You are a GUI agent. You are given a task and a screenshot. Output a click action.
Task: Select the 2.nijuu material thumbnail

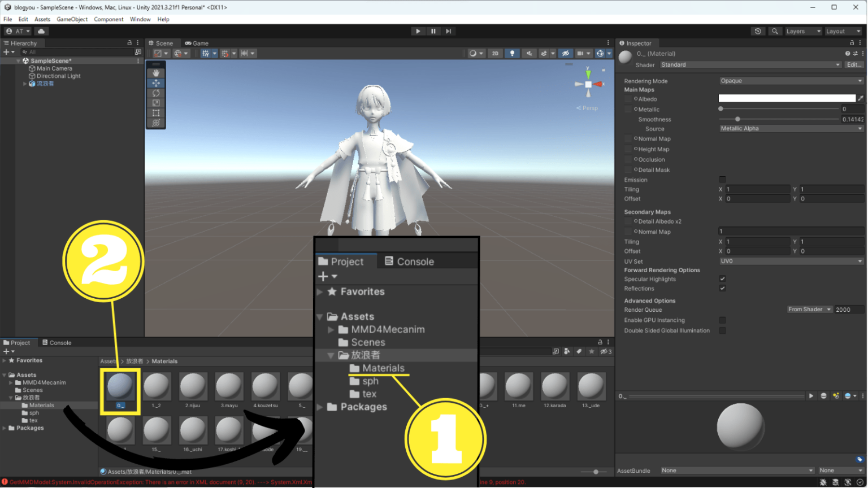click(x=193, y=387)
